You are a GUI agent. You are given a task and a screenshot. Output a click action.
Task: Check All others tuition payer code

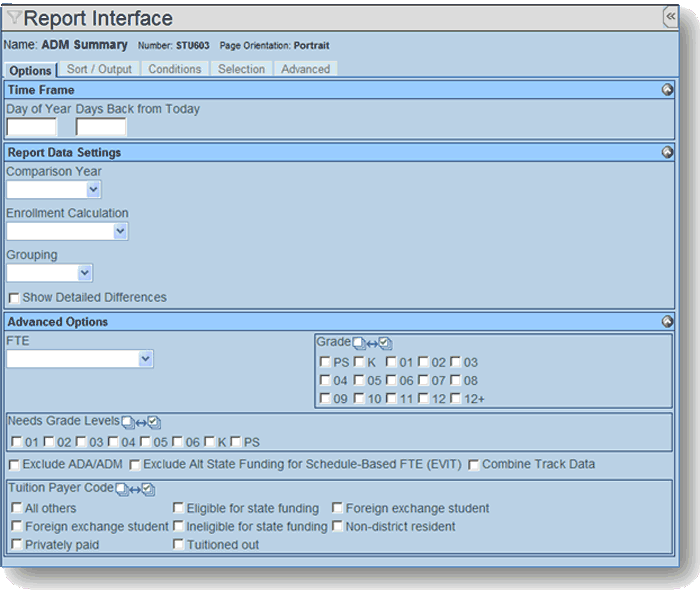17,507
